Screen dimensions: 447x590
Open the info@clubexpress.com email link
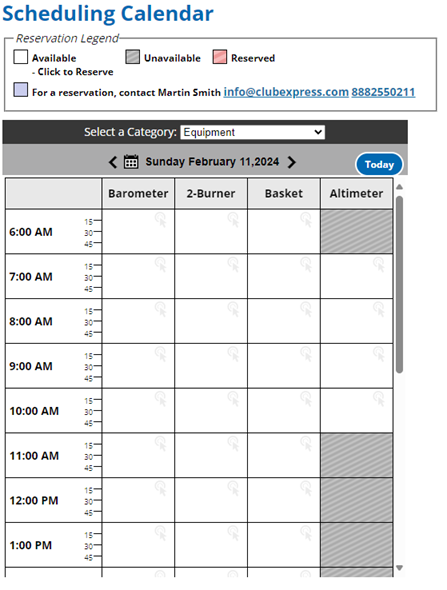point(286,92)
